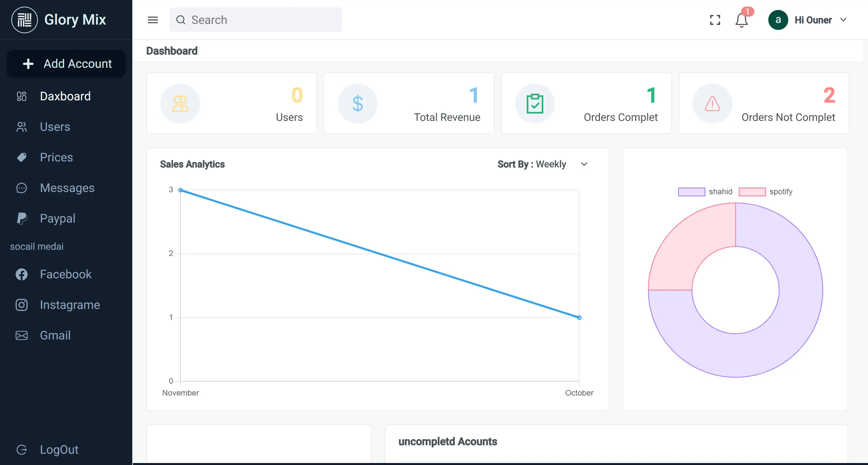Open the Facebook menu item

click(66, 274)
